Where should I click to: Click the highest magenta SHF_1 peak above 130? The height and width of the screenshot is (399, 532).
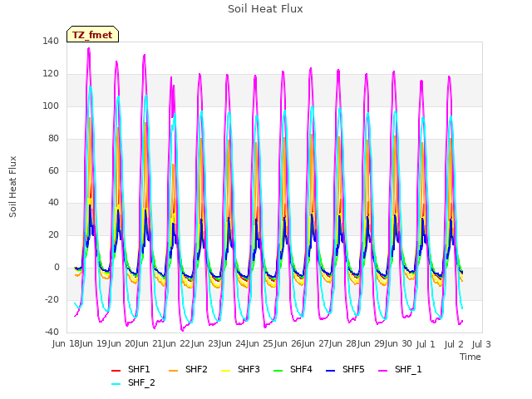point(89,49)
